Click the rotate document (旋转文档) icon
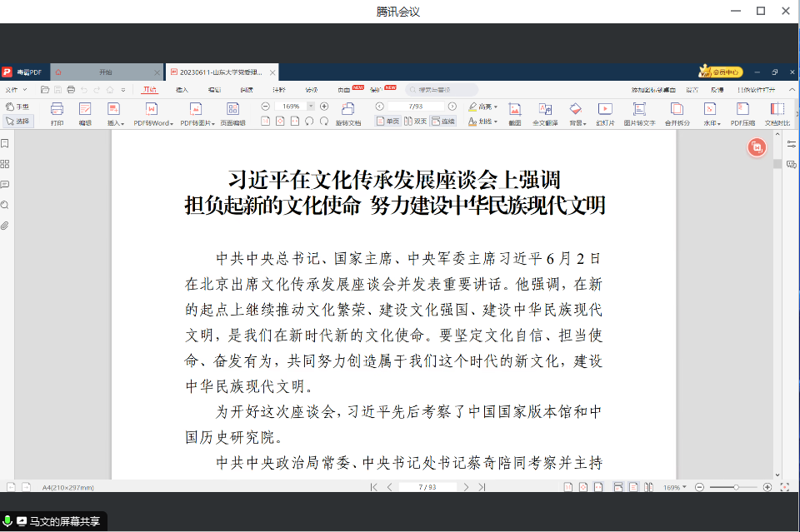800x532 pixels. [348, 109]
